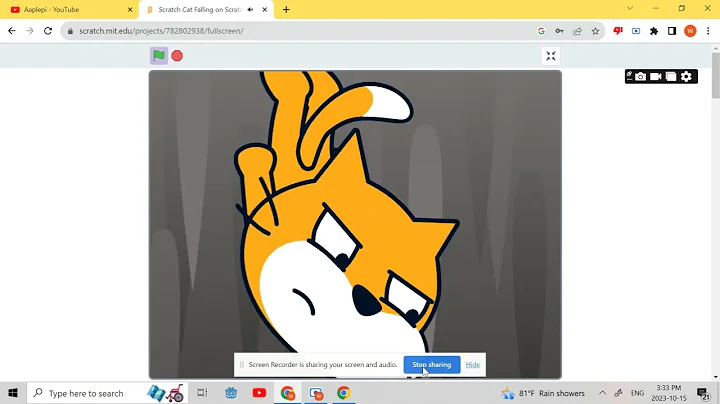Switch to the Aaplepi - YouTube tab
Screen dimensions: 720x404
(x=69, y=10)
